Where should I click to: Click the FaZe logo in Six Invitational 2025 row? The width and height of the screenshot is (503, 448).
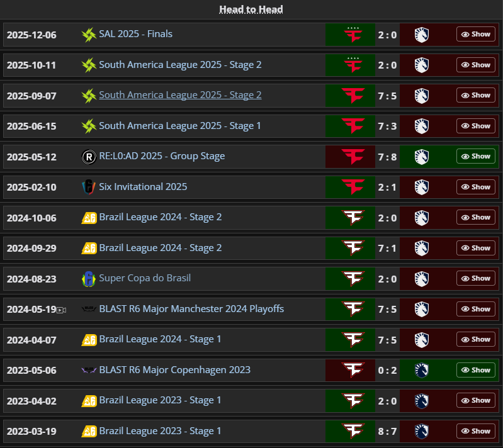click(x=353, y=187)
